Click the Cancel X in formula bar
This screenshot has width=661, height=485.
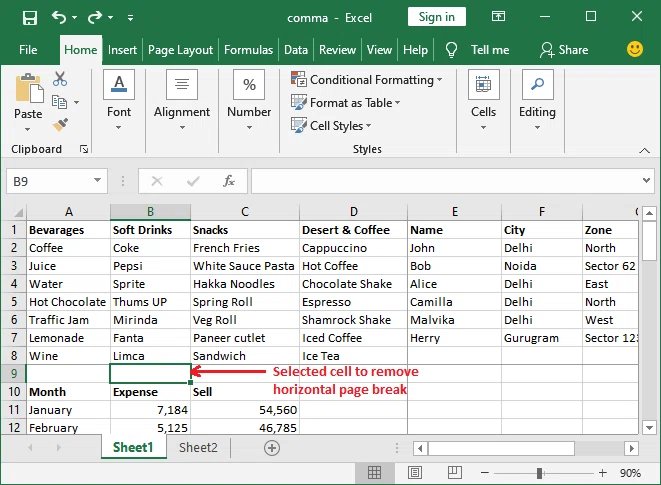tap(157, 181)
